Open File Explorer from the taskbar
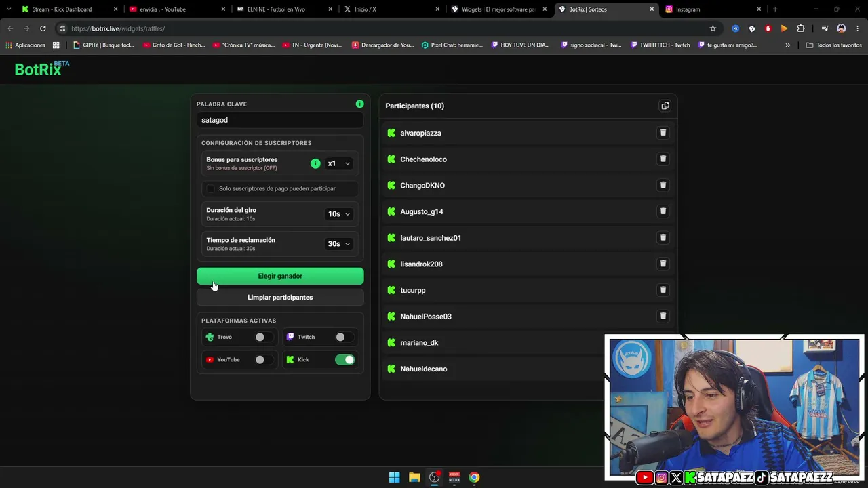 tap(414, 477)
